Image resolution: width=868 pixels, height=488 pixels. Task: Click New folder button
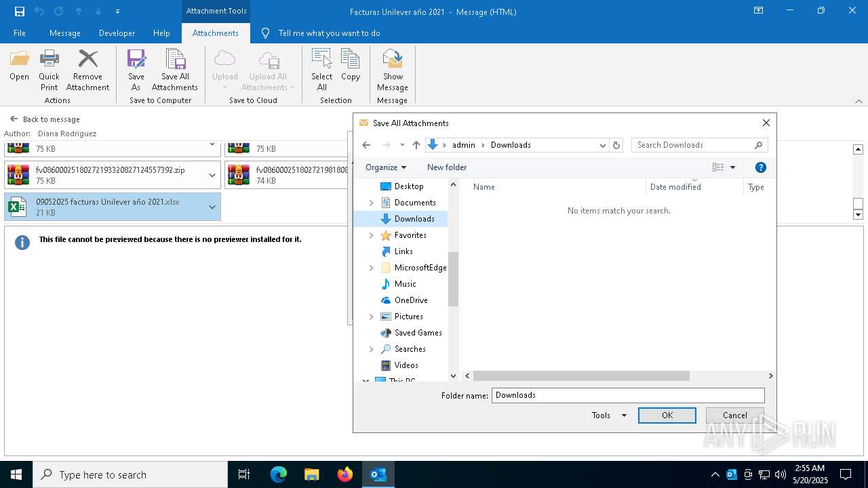pos(447,167)
